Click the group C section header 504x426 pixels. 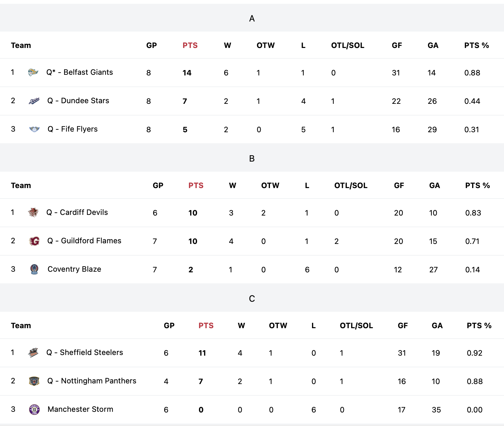[252, 298]
